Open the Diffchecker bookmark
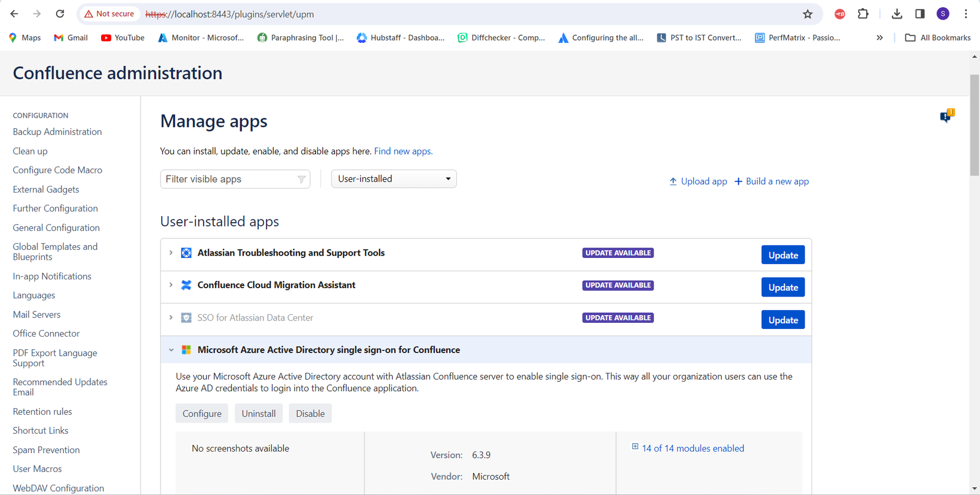This screenshot has height=495, width=980. click(x=501, y=37)
